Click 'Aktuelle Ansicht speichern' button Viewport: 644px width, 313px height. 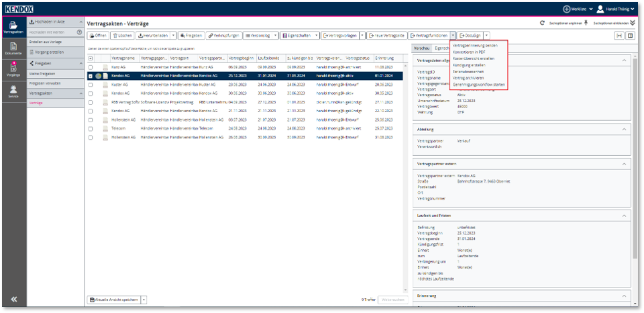114,300
